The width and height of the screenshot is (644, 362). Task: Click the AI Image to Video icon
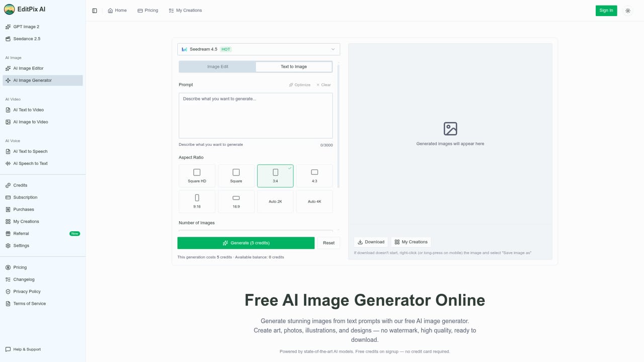pyautogui.click(x=8, y=122)
